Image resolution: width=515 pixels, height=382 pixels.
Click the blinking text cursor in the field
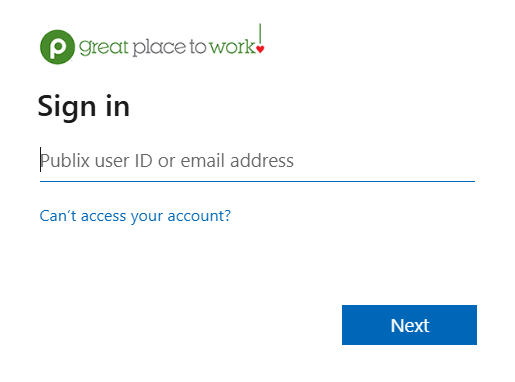[40, 160]
